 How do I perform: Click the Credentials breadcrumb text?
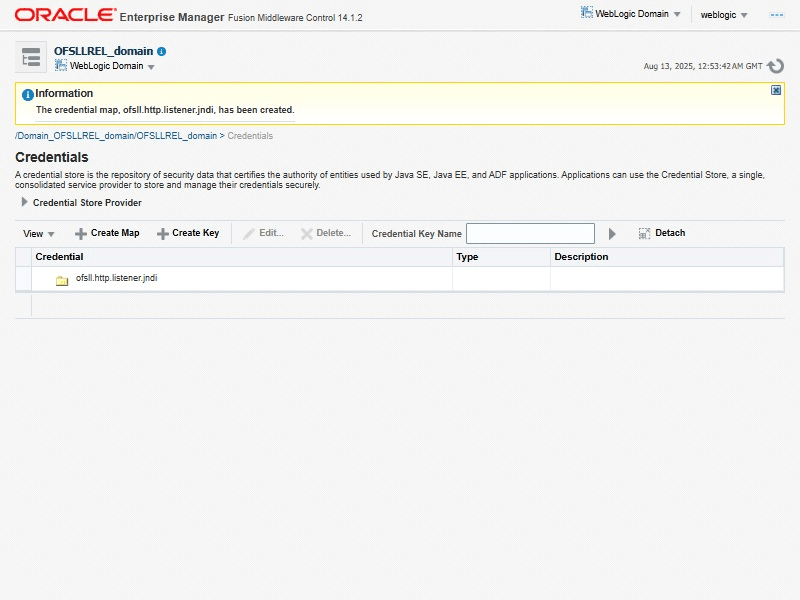[250, 136]
